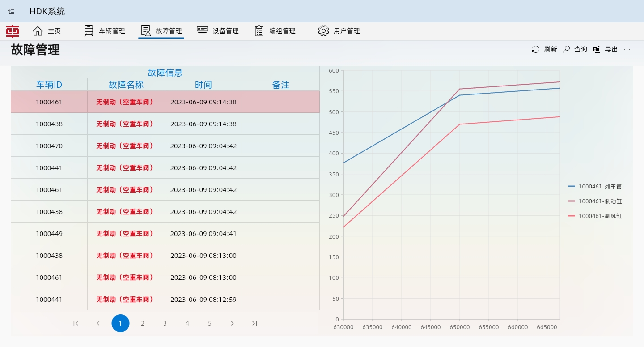
Task: Open the 编组管理 tab
Action: tap(275, 31)
